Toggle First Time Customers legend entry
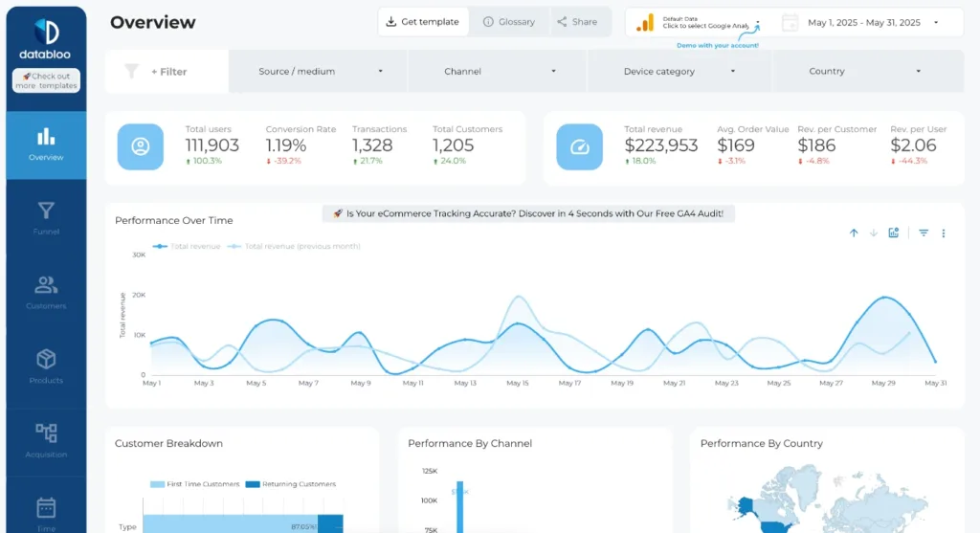The height and width of the screenshot is (533, 980). coord(196,484)
